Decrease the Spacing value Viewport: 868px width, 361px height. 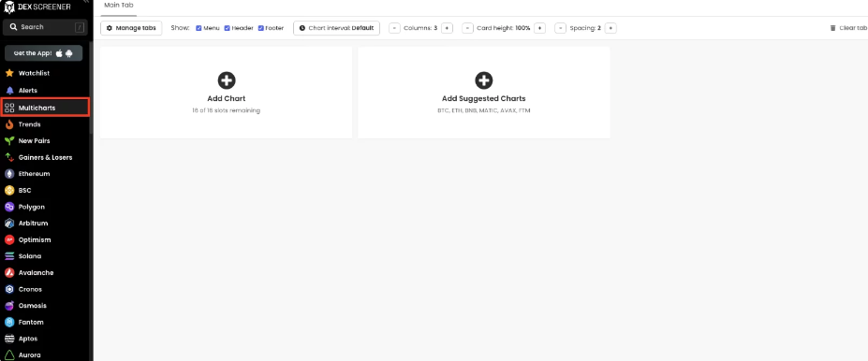(561, 28)
